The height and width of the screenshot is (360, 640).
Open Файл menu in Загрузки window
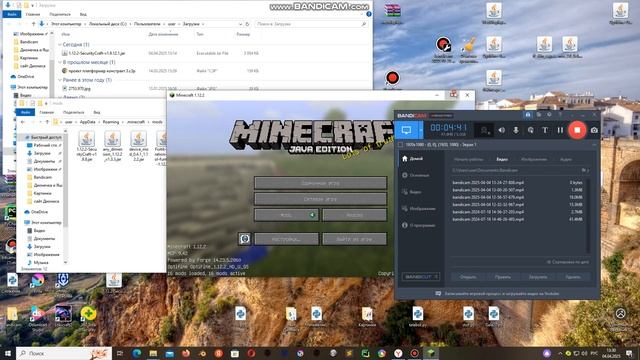(12, 14)
